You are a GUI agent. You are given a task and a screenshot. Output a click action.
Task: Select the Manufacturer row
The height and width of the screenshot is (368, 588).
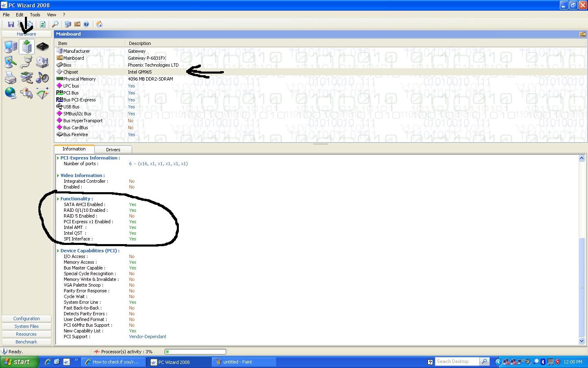tap(321, 51)
